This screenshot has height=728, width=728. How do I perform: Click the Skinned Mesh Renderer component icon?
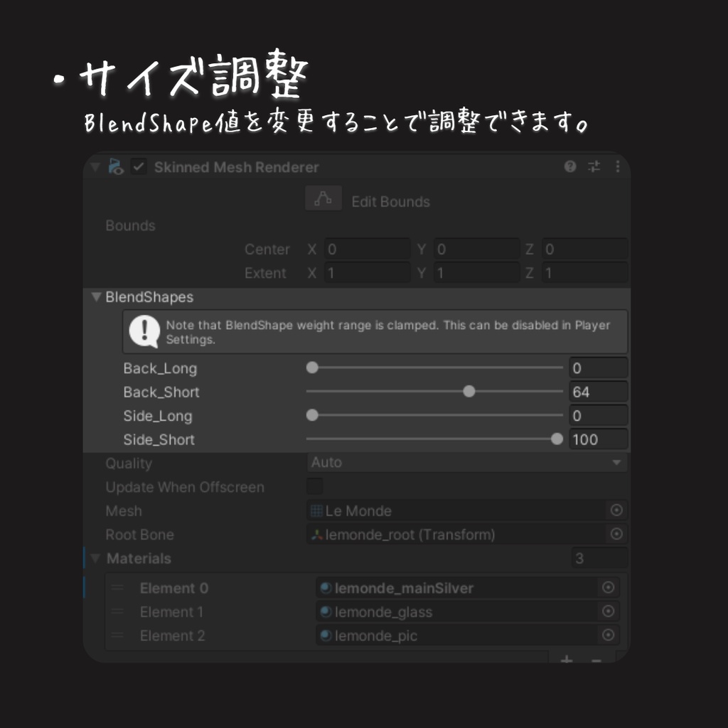pyautogui.click(x=116, y=166)
